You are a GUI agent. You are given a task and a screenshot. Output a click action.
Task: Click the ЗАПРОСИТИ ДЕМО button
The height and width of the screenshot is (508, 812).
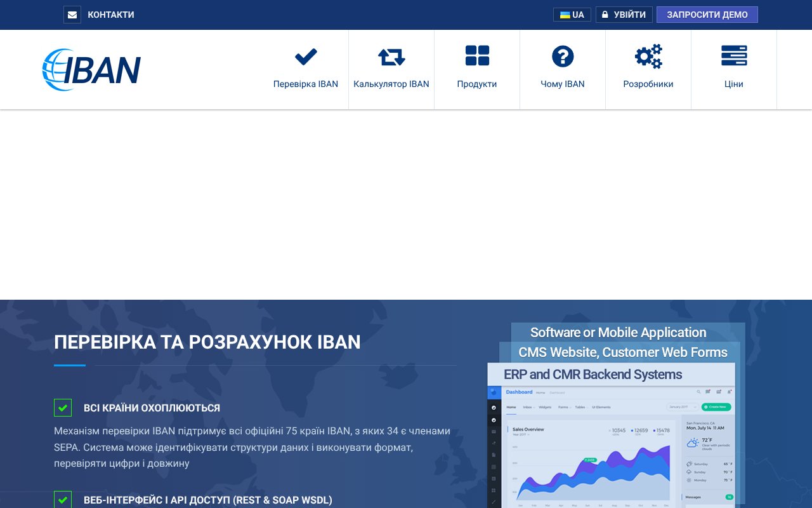tap(707, 15)
